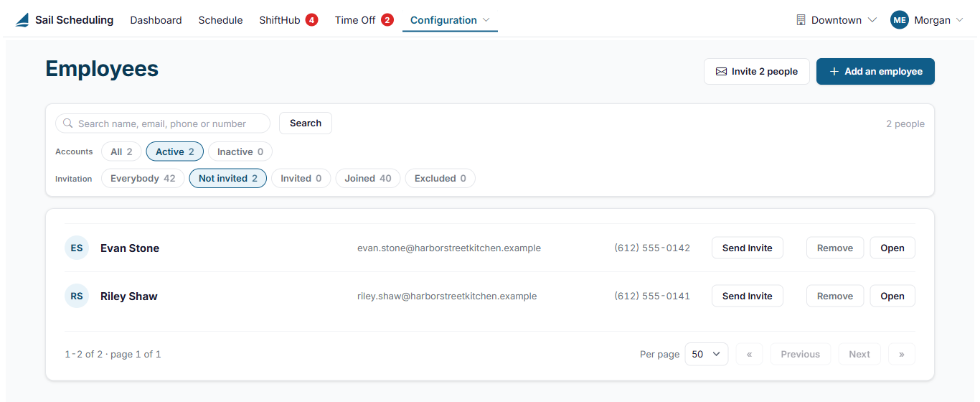Remove Riley Shaw
Viewport: 980px width, 402px height.
coord(835,296)
